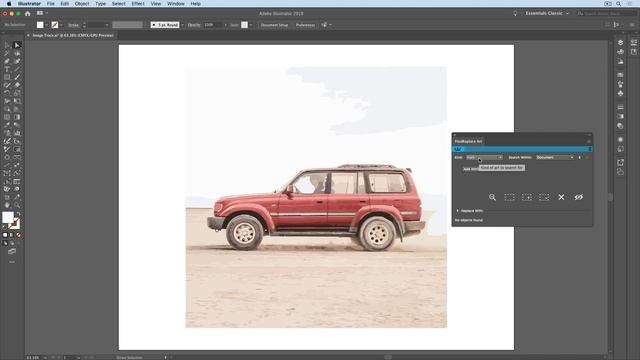The height and width of the screenshot is (360, 640).
Task: Click the Fill color swatch in toolbar
Action: pyautogui.click(x=8, y=218)
